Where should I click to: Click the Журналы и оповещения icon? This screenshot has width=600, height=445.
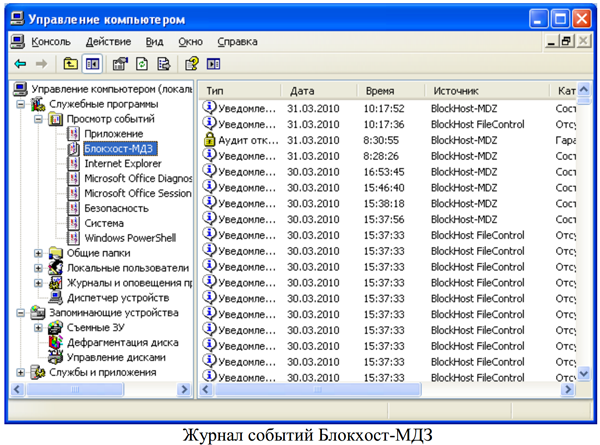[56, 282]
